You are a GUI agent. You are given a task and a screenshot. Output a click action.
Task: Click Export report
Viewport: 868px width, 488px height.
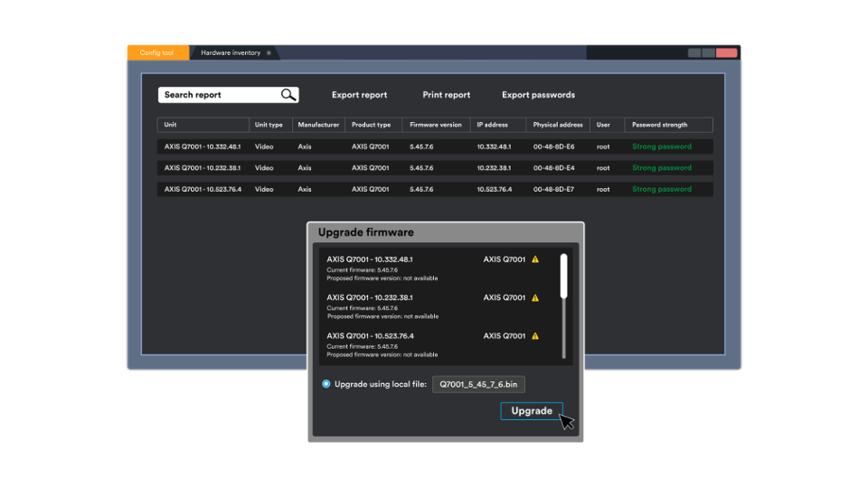359,95
